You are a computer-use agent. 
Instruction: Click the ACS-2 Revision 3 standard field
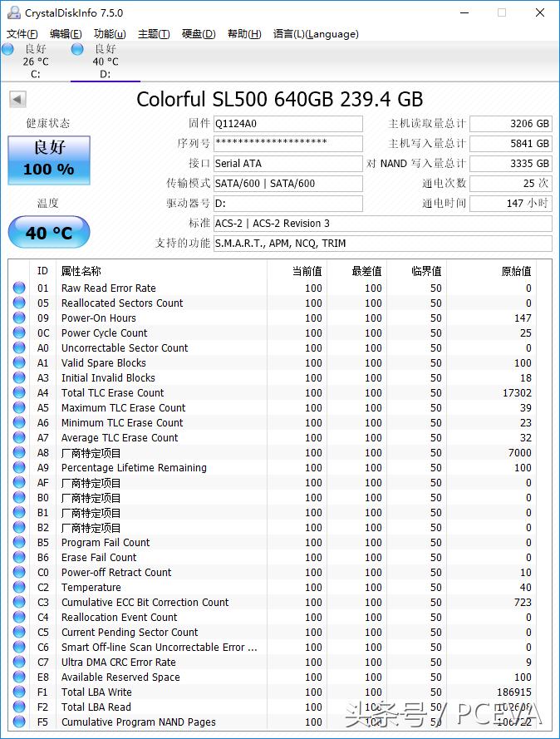click(382, 224)
